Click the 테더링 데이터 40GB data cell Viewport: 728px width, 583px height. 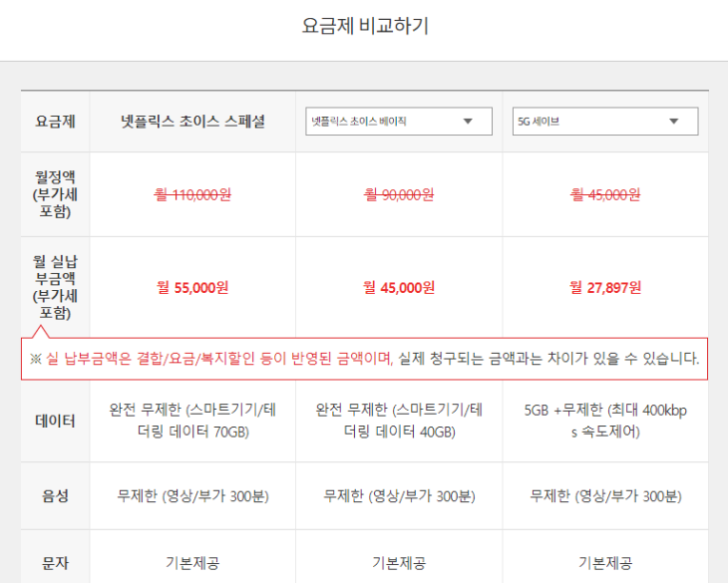(x=399, y=421)
